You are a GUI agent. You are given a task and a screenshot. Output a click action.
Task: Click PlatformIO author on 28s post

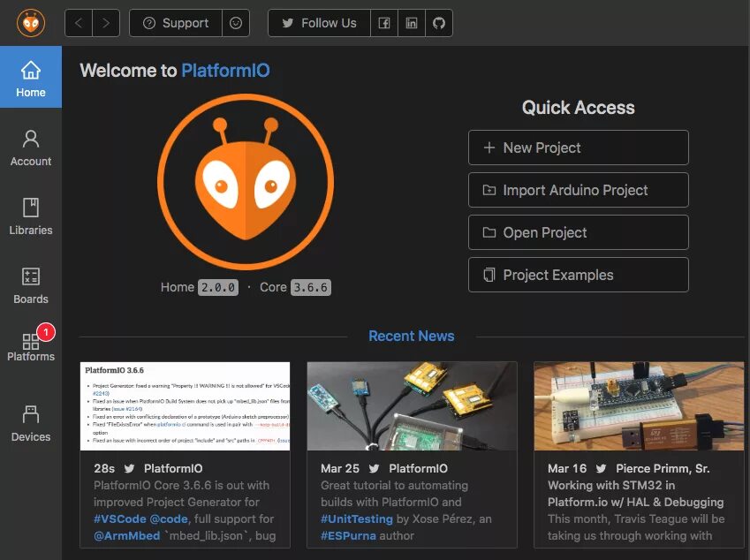tap(173, 469)
